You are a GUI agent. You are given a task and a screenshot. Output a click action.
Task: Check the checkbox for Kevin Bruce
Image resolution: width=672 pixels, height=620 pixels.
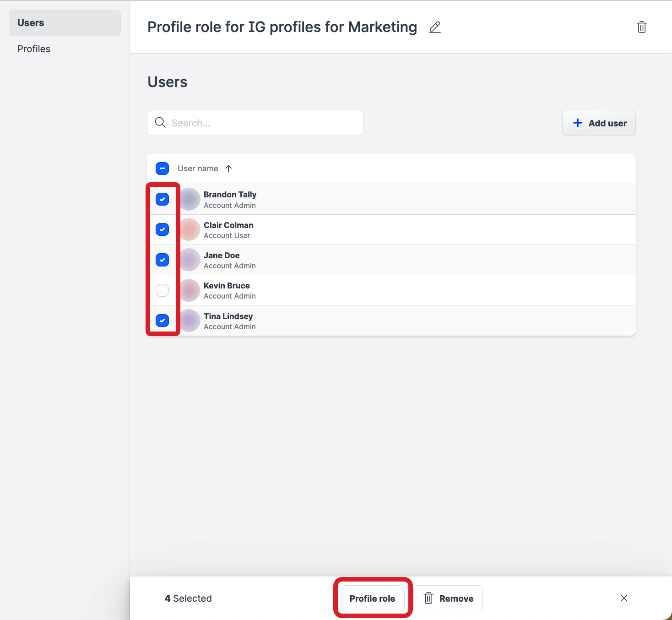(x=162, y=290)
